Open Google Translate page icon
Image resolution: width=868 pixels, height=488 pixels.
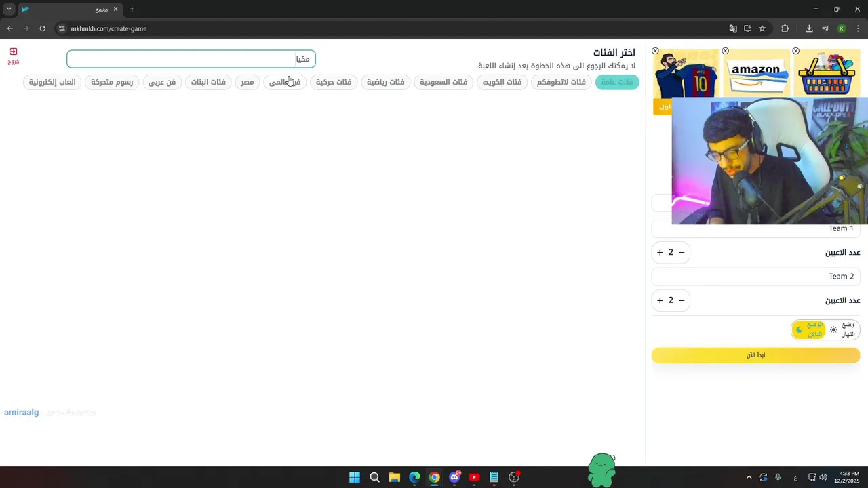pyautogui.click(x=733, y=28)
